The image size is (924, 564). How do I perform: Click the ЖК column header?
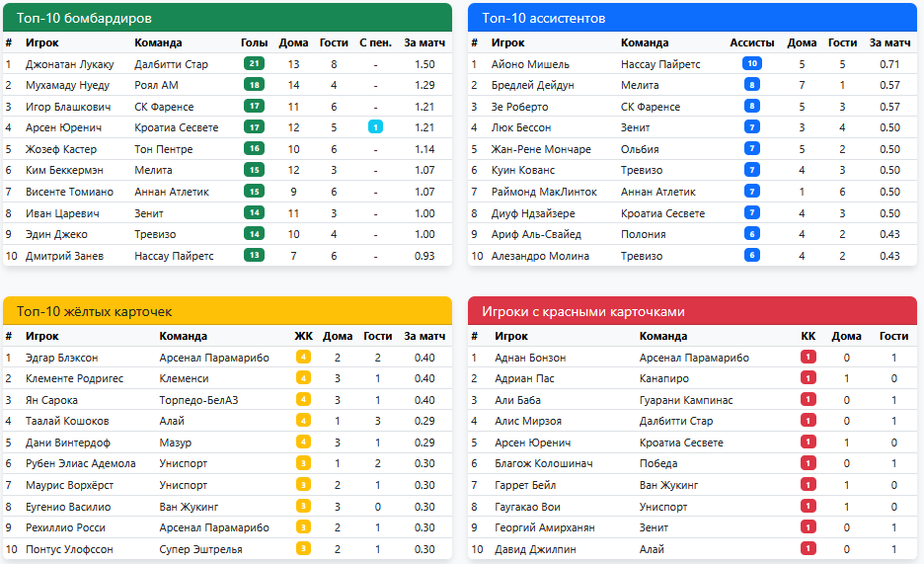click(x=303, y=336)
